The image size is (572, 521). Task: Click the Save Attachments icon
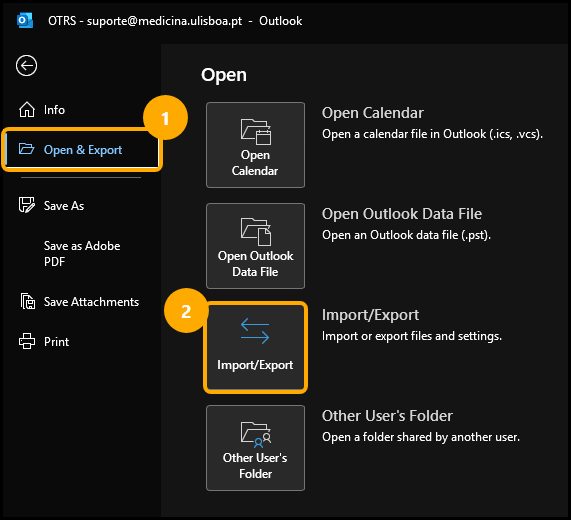(27, 301)
